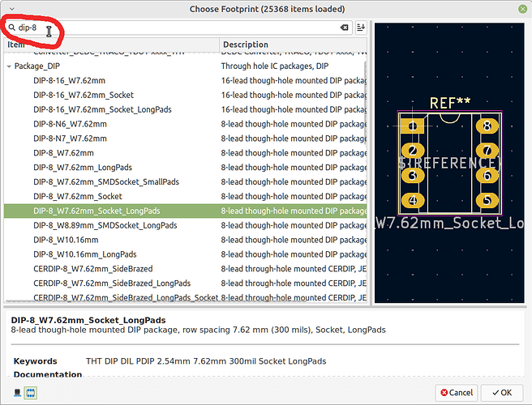Confirm with the OK button
The width and height of the screenshot is (532, 405).
502,393
